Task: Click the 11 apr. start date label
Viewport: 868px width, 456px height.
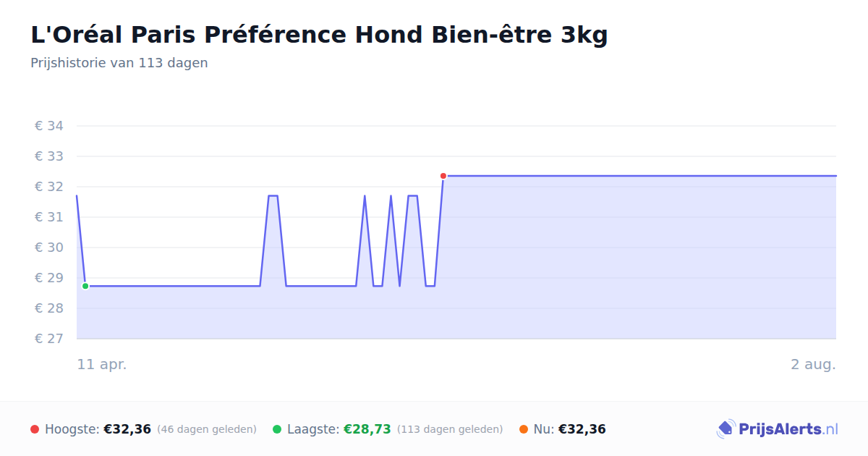Action: (102, 364)
